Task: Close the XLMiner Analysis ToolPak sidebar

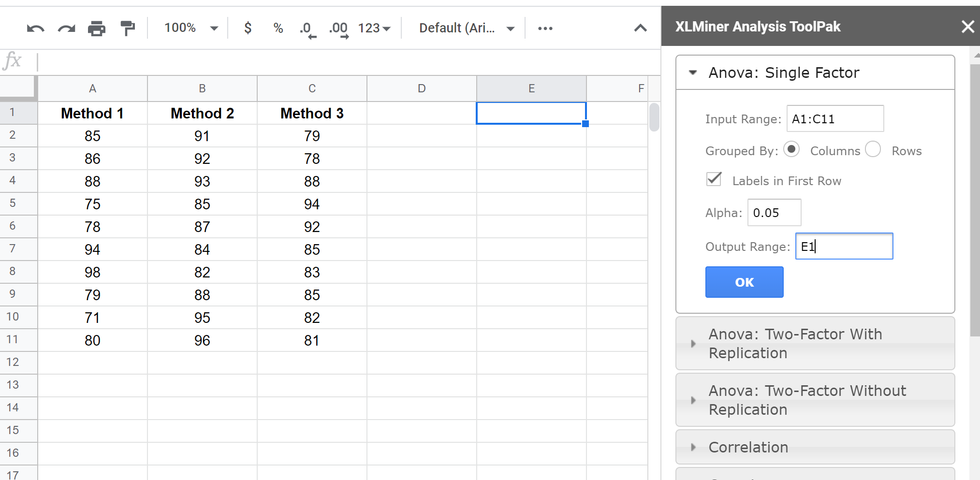Action: tap(967, 27)
